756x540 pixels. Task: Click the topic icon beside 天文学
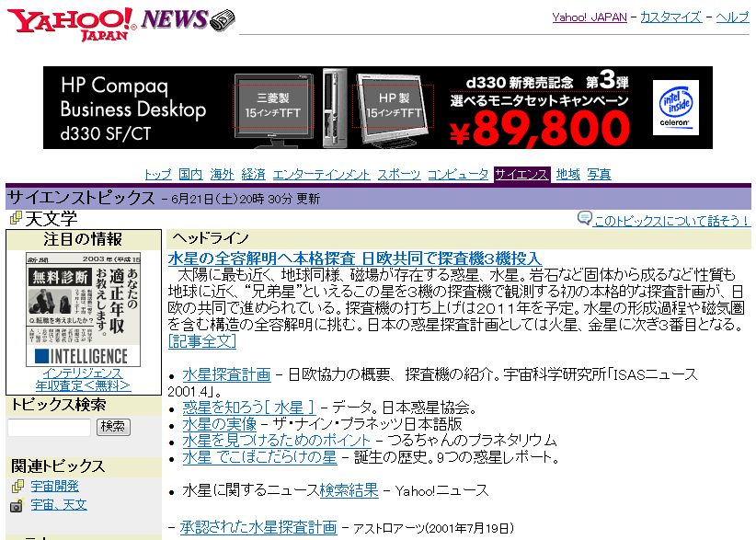(15, 219)
